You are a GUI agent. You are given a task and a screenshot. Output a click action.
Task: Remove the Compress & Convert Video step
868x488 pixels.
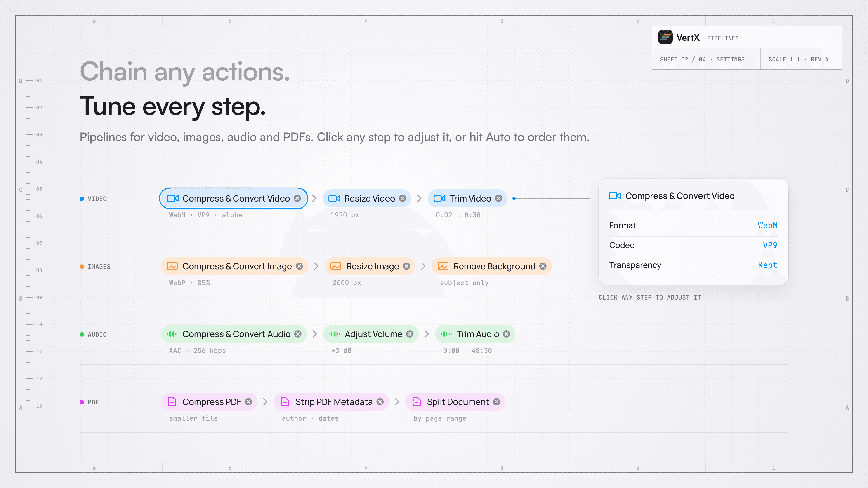pyautogui.click(x=297, y=198)
